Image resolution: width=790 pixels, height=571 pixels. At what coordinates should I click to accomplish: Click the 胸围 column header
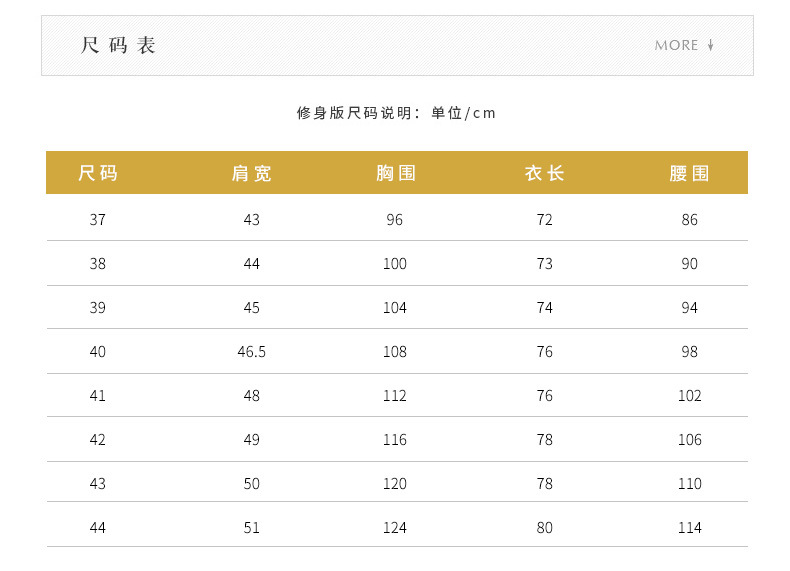[395, 173]
